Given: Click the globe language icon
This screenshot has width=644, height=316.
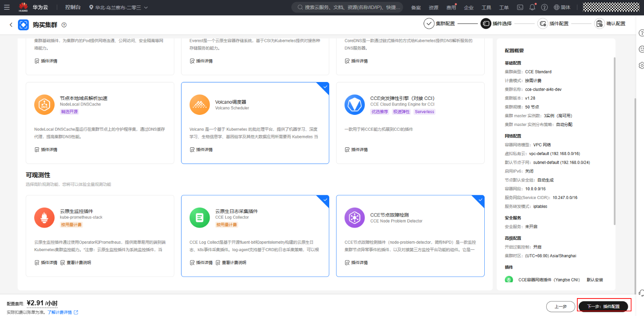Looking at the screenshot, I should 556,7.
